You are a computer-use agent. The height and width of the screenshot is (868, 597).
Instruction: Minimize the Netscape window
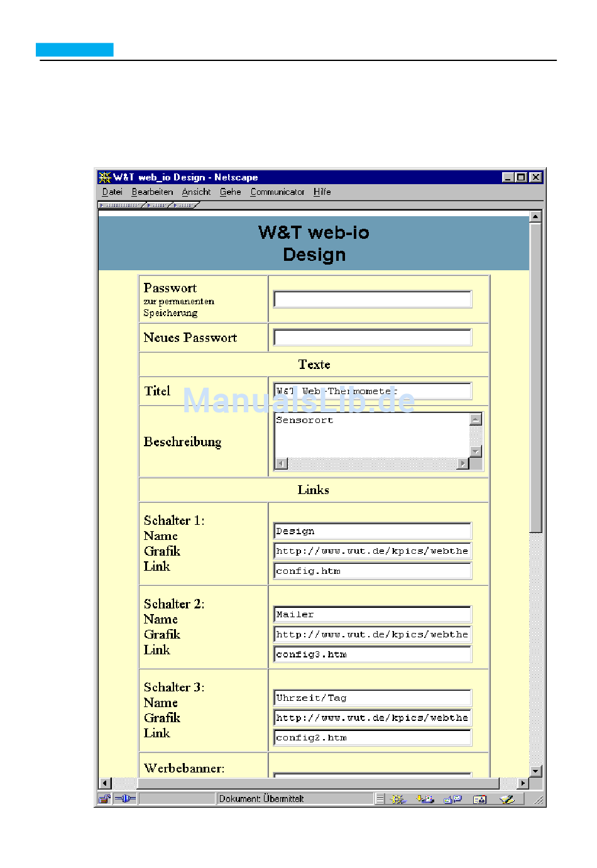[508, 177]
